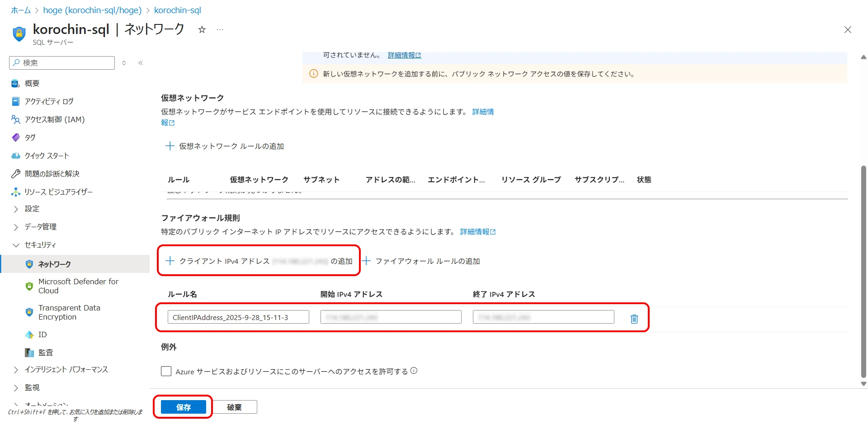
Task: Favorite this page with the star icon
Action: pos(202,29)
